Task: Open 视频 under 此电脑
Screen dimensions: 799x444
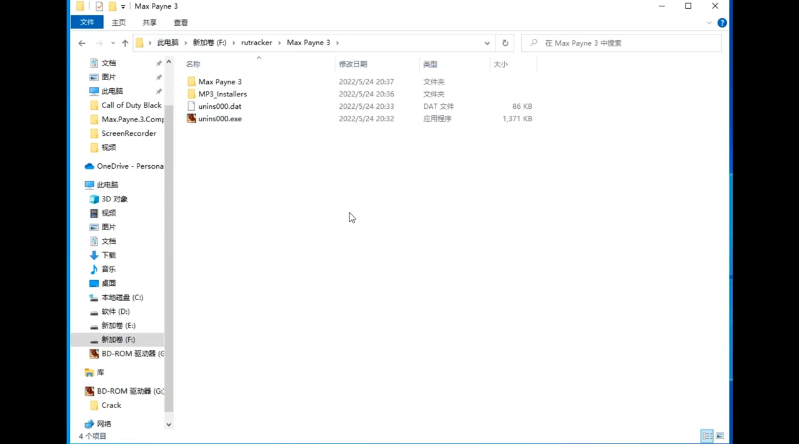Action: [x=109, y=213]
